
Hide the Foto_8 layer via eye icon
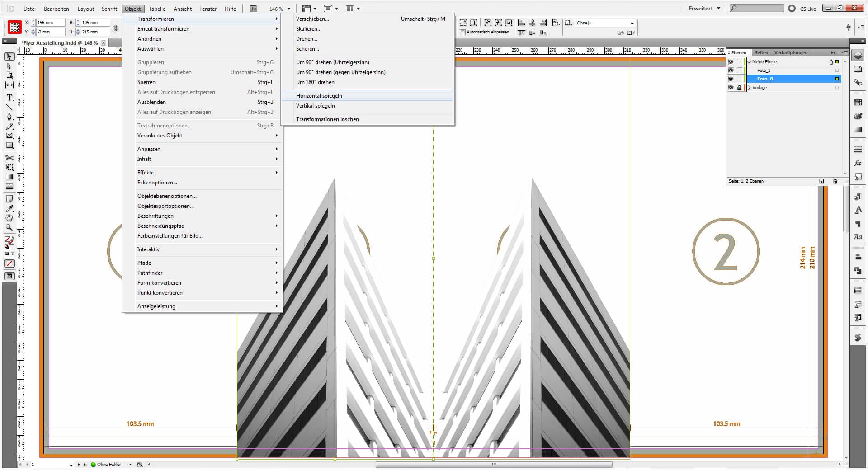[x=731, y=79]
